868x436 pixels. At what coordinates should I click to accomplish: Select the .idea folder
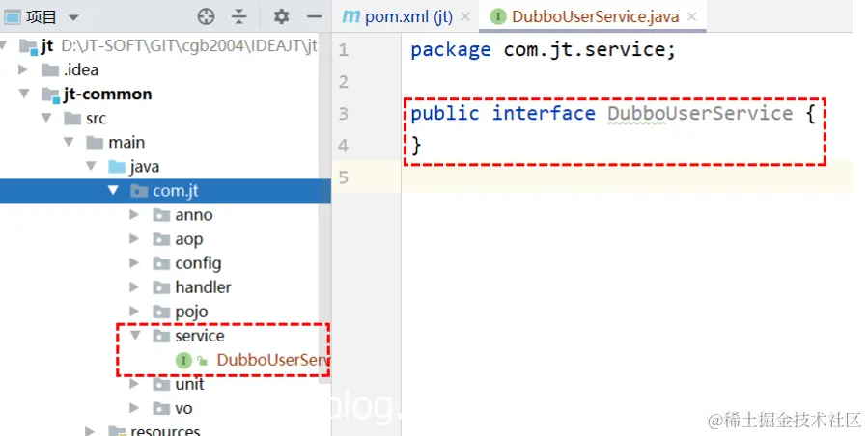(x=81, y=69)
